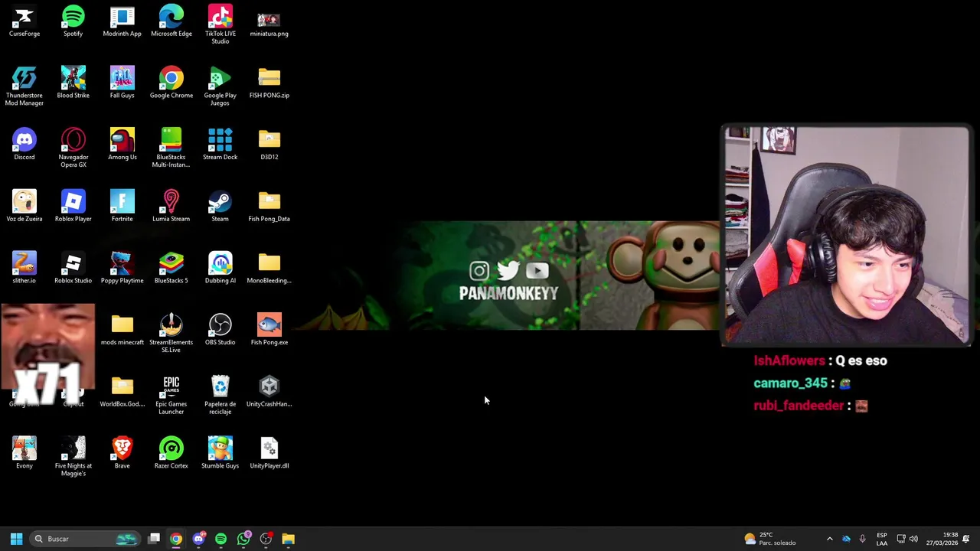Viewport: 980px width, 551px height.
Task: Select the FISH PONG.zip archive
Action: [x=269, y=83]
